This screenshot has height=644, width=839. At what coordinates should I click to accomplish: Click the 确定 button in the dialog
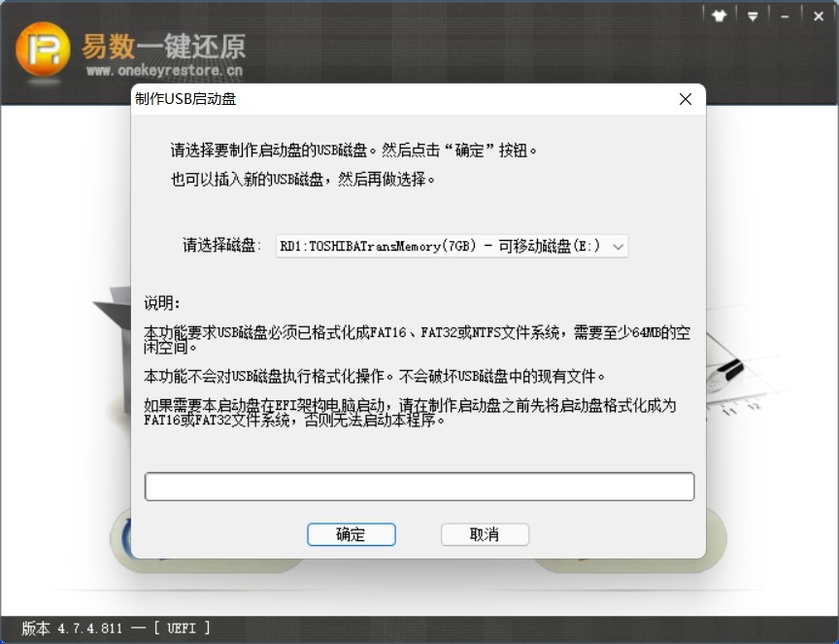tap(351, 534)
